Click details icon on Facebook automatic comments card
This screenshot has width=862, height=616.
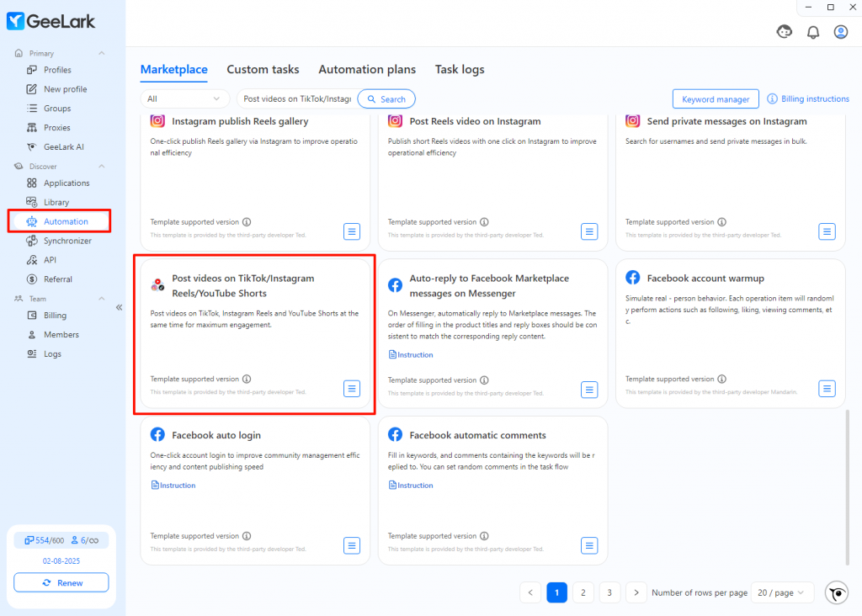pyautogui.click(x=589, y=545)
